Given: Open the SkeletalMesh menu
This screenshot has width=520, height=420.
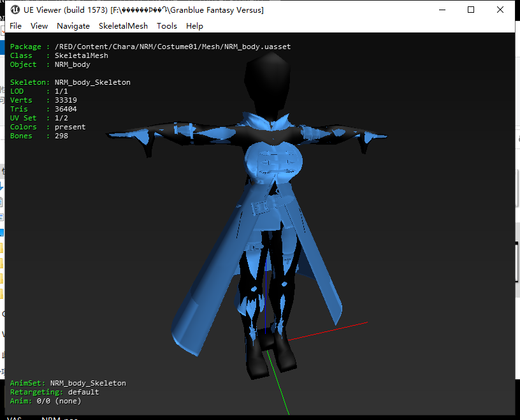Looking at the screenshot, I should pyautogui.click(x=123, y=26).
